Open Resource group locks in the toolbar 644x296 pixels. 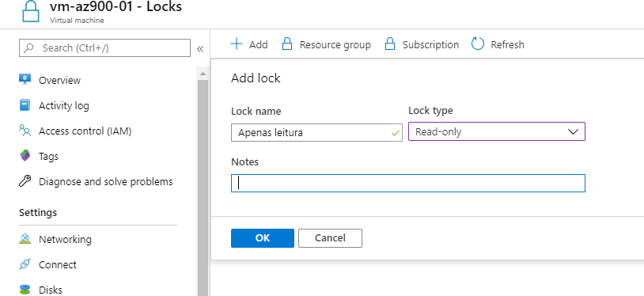(x=327, y=44)
